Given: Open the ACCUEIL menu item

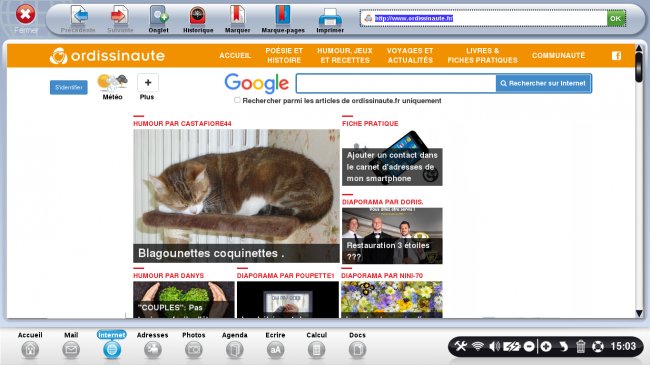Looking at the screenshot, I should click(x=235, y=55).
